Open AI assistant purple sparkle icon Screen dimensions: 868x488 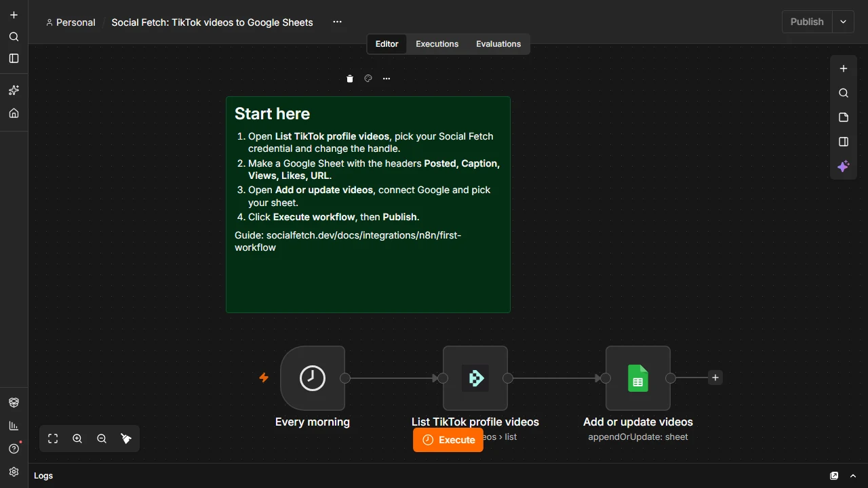click(x=844, y=166)
